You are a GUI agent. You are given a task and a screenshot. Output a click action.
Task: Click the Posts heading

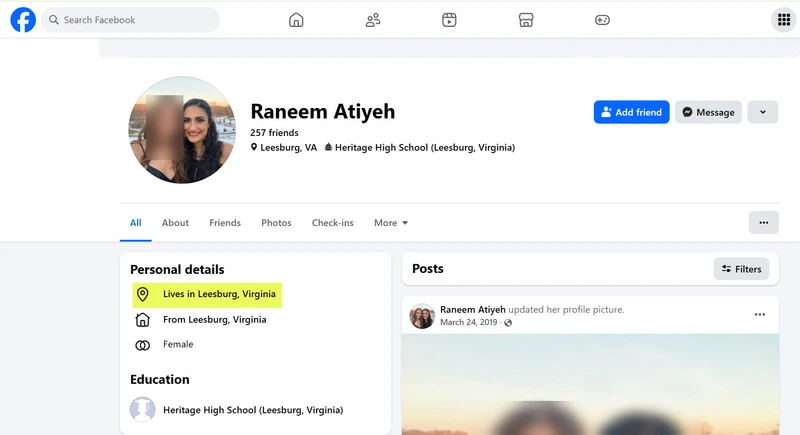428,269
